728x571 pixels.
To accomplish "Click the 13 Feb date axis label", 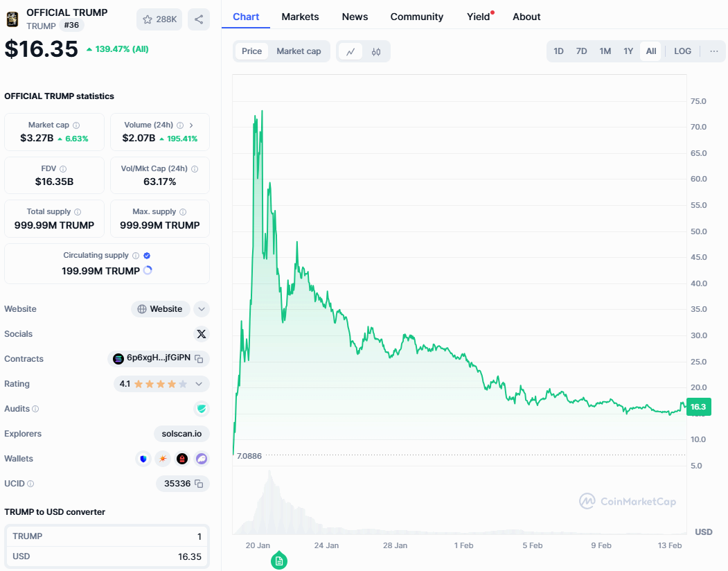I will pyautogui.click(x=670, y=545).
